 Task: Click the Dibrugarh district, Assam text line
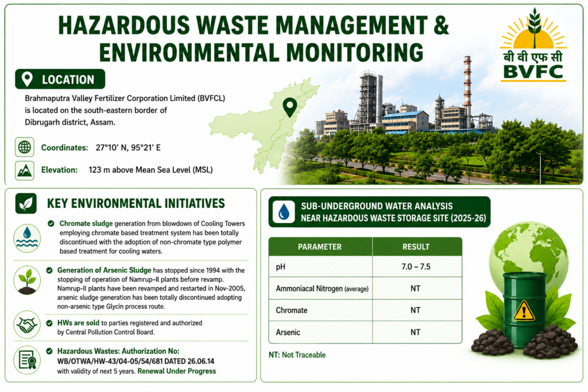70,122
